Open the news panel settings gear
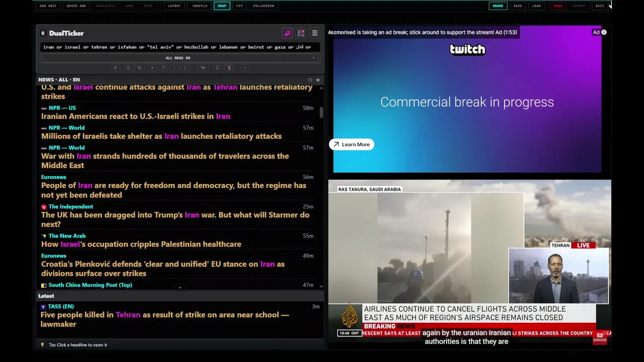The height and width of the screenshot is (362, 644). click(317, 80)
